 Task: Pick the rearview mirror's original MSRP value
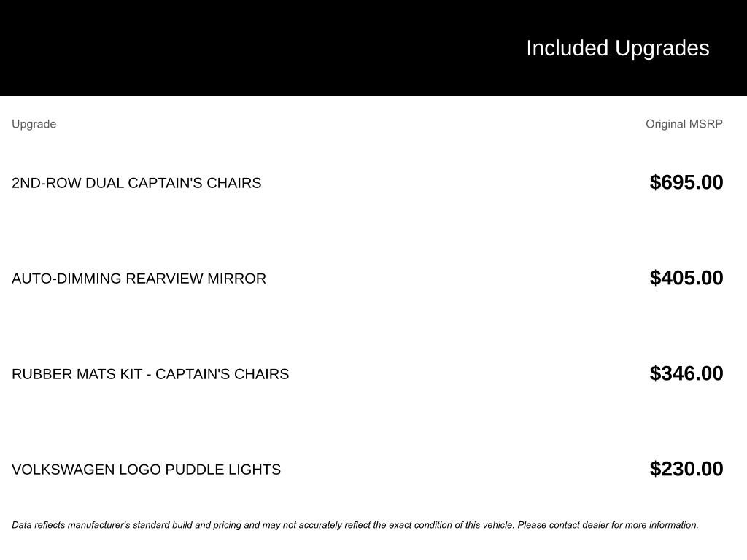click(x=686, y=278)
